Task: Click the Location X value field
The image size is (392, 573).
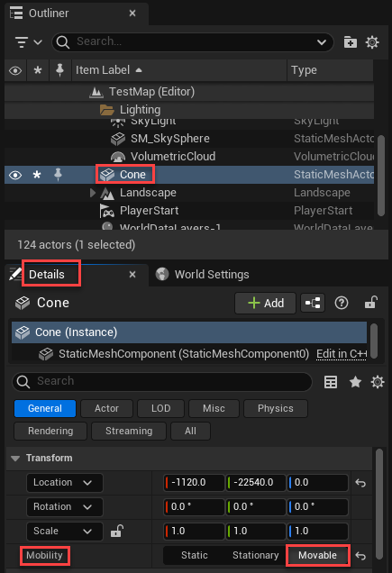Action: coord(194,483)
